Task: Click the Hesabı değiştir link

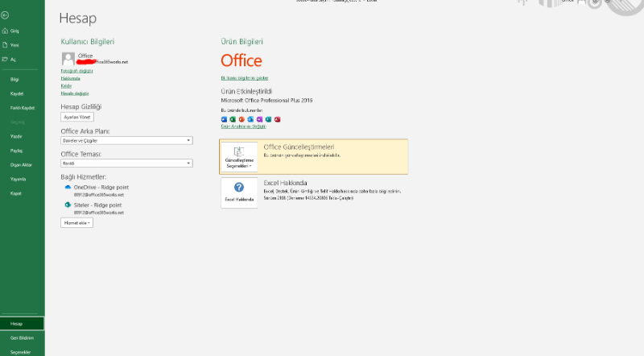Action: pyautogui.click(x=75, y=93)
